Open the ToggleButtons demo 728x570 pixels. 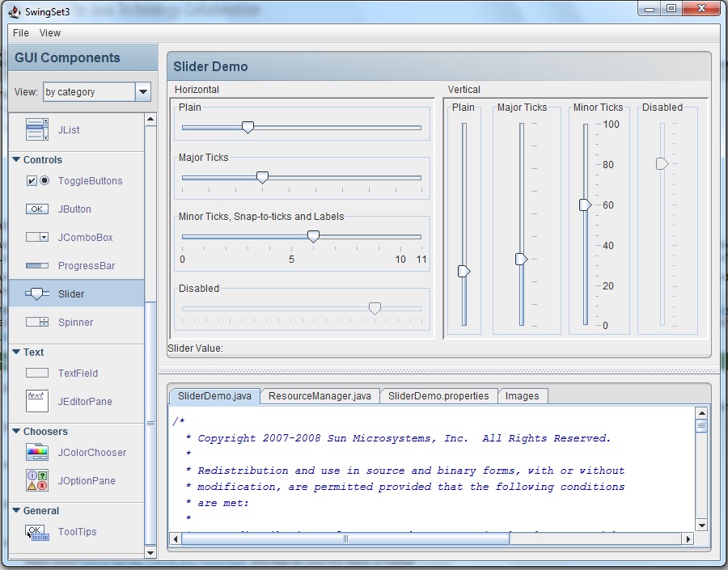pyautogui.click(x=90, y=181)
